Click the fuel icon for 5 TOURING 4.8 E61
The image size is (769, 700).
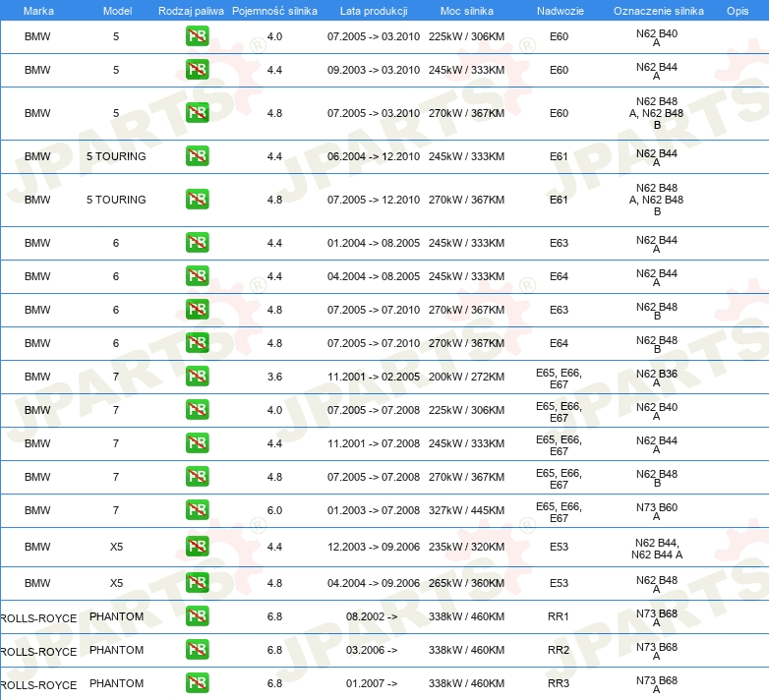(197, 199)
